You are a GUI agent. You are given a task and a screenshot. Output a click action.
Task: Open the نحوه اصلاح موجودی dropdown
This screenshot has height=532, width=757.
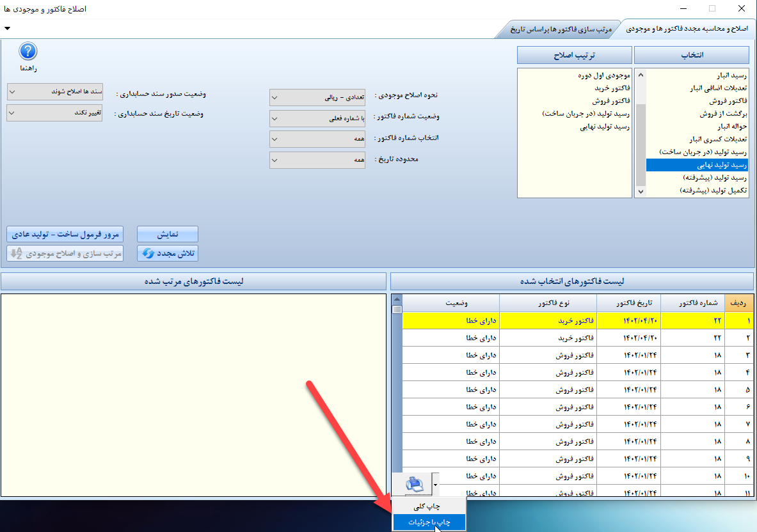tap(317, 97)
